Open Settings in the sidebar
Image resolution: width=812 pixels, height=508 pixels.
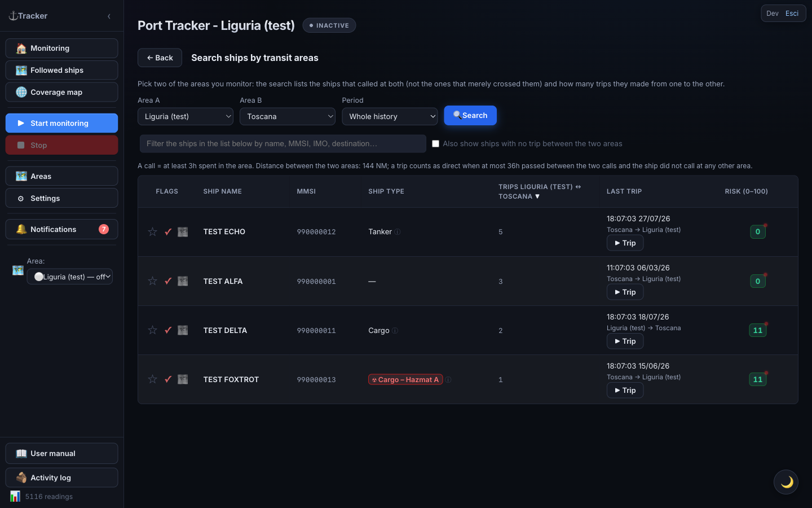[61, 198]
